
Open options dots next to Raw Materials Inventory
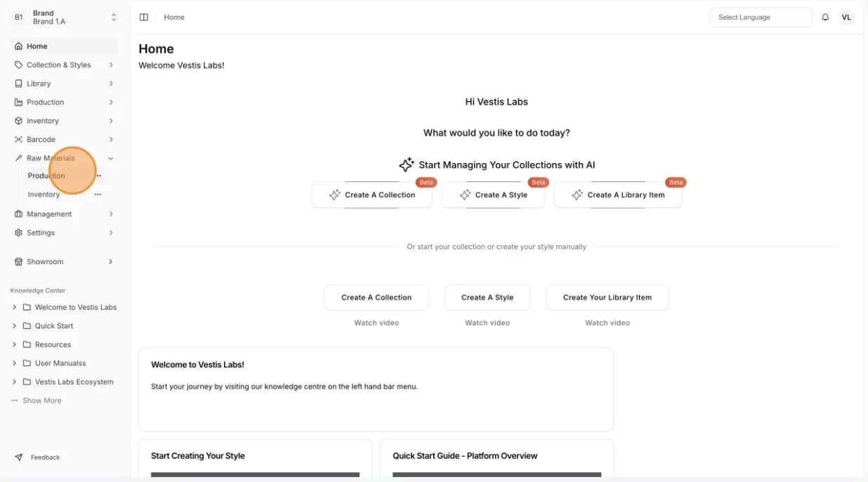tap(98, 195)
